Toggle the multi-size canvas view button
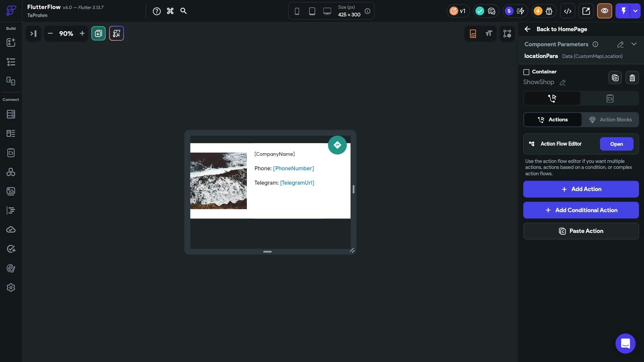 click(98, 34)
